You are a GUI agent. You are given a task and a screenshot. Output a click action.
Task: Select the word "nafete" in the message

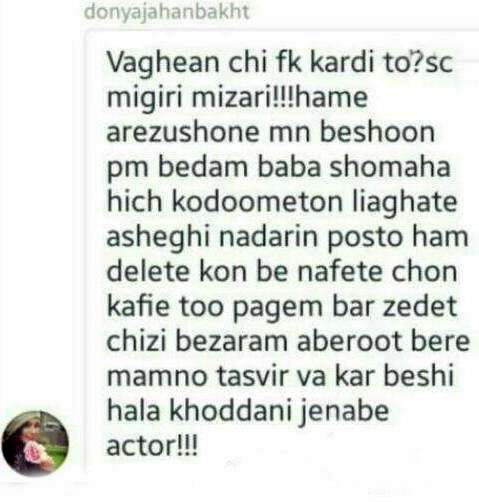(340, 271)
